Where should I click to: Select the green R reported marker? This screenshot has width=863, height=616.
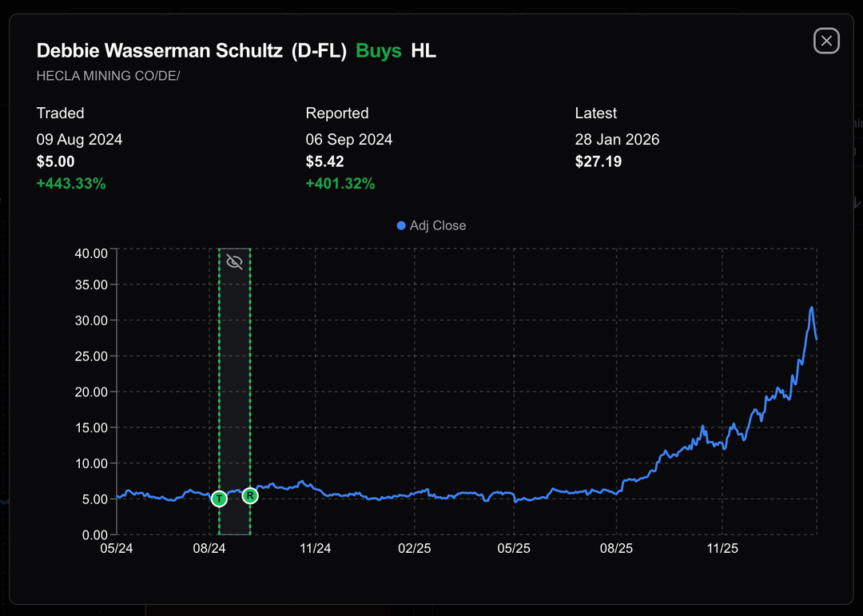(x=250, y=495)
